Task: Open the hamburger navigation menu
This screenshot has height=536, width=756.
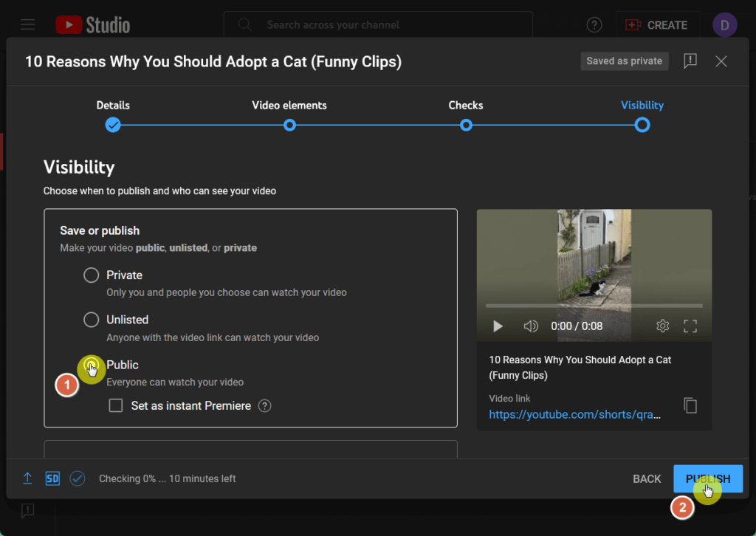Action: 28,24
